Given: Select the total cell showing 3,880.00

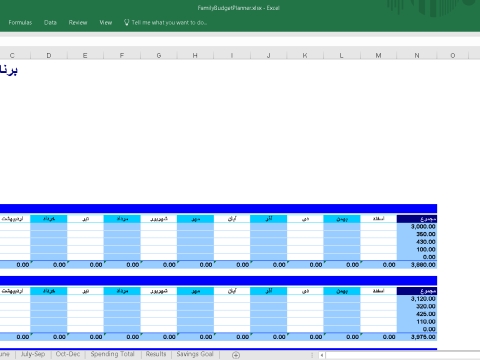Looking at the screenshot, I should (x=417, y=265).
